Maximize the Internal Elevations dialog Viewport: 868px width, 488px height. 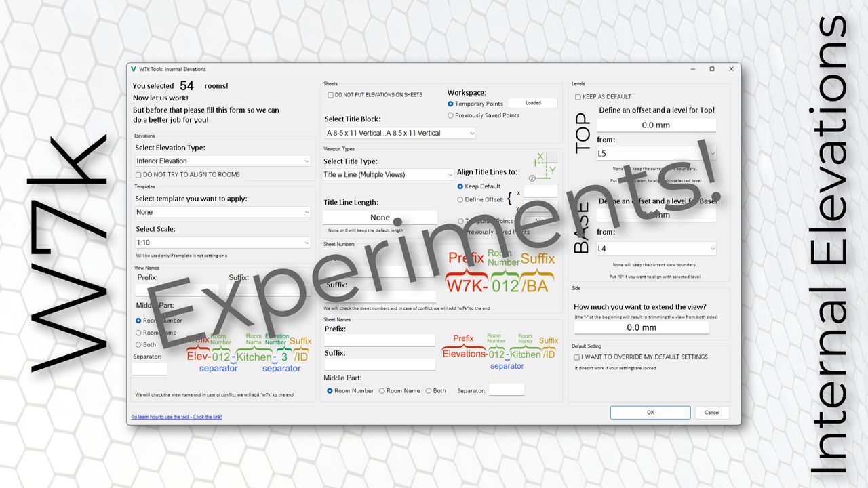coord(712,69)
